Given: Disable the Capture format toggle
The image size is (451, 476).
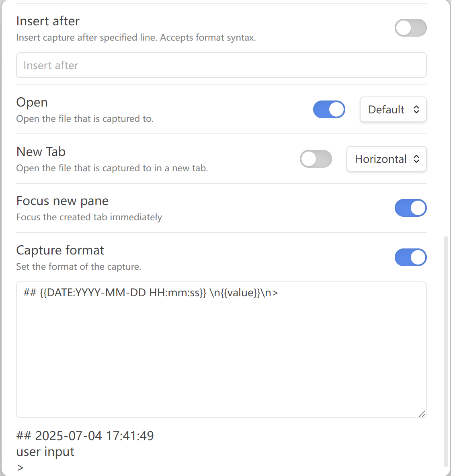Looking at the screenshot, I should point(410,257).
